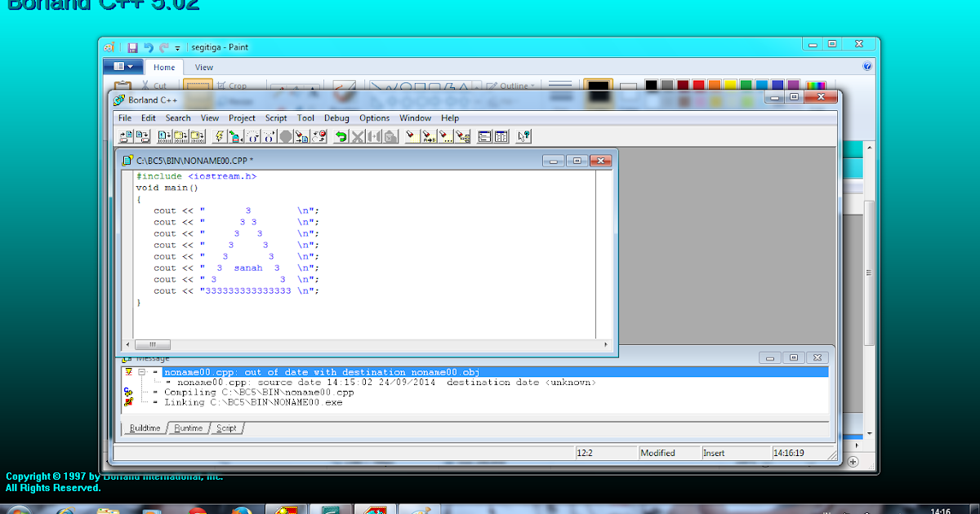Click the Linking row status icon
The width and height of the screenshot is (980, 514).
[128, 402]
